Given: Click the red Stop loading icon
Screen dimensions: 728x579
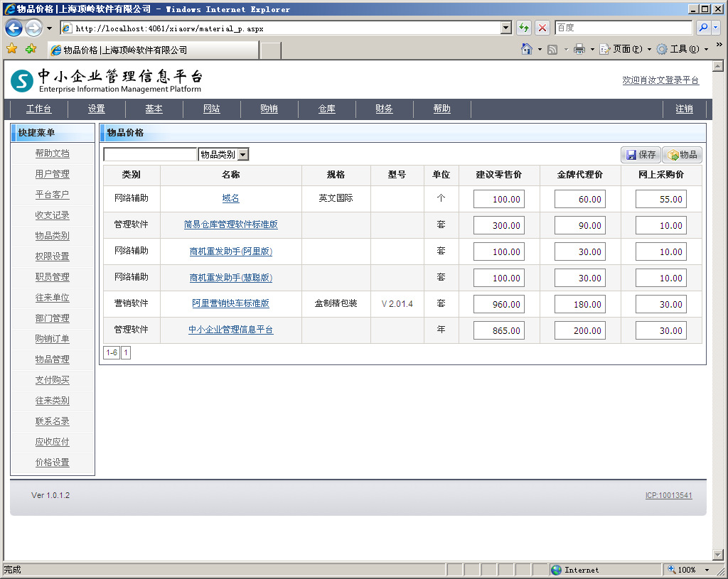Looking at the screenshot, I should (x=542, y=28).
